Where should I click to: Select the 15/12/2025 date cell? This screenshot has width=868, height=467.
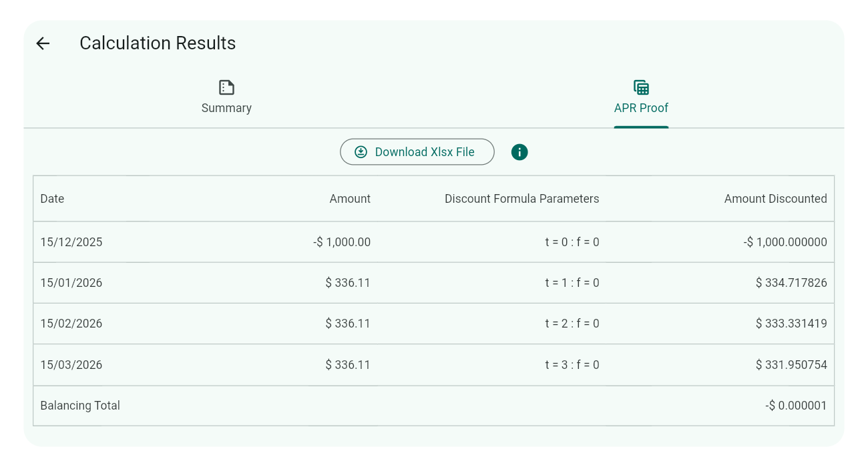point(71,242)
